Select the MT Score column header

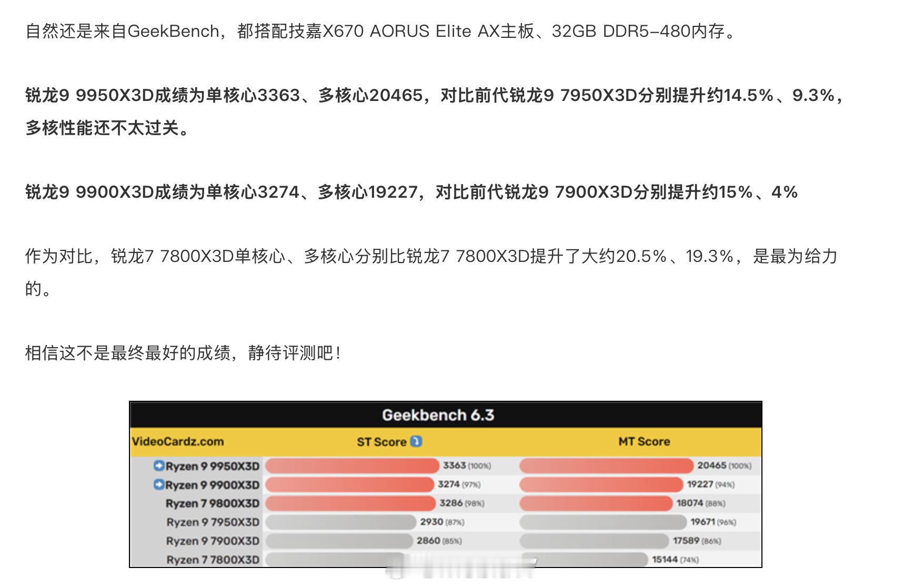click(x=644, y=441)
